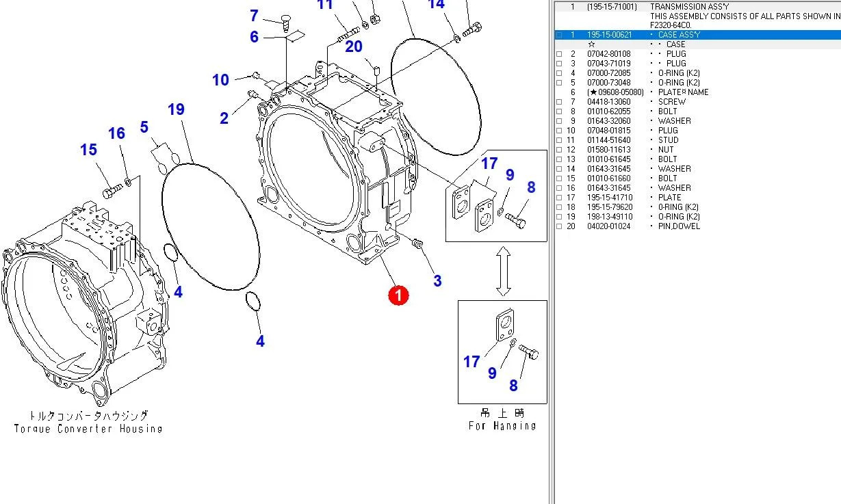The width and height of the screenshot is (841, 504).
Task: Tick the checkbox for 04418-13060 SCREW
Action: (559, 102)
